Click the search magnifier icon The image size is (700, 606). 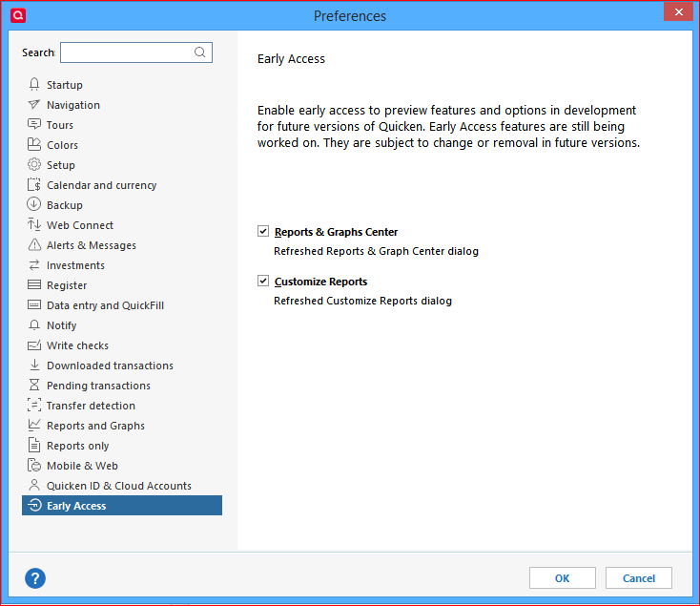(x=199, y=52)
